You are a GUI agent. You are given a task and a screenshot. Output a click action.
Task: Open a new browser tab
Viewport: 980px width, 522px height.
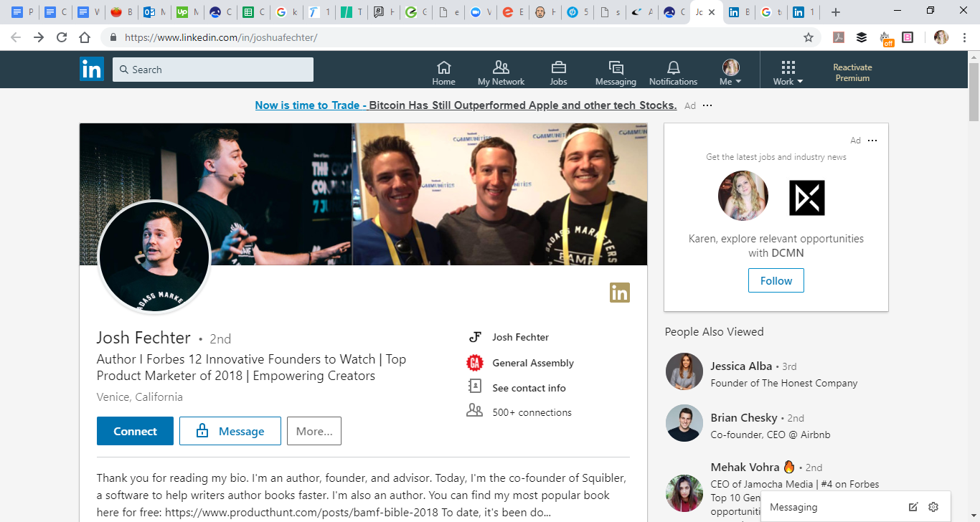pyautogui.click(x=835, y=12)
